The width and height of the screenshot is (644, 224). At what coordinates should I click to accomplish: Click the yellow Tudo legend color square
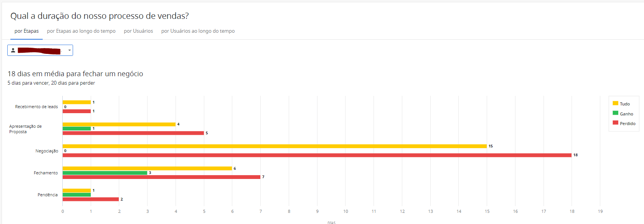click(x=615, y=103)
